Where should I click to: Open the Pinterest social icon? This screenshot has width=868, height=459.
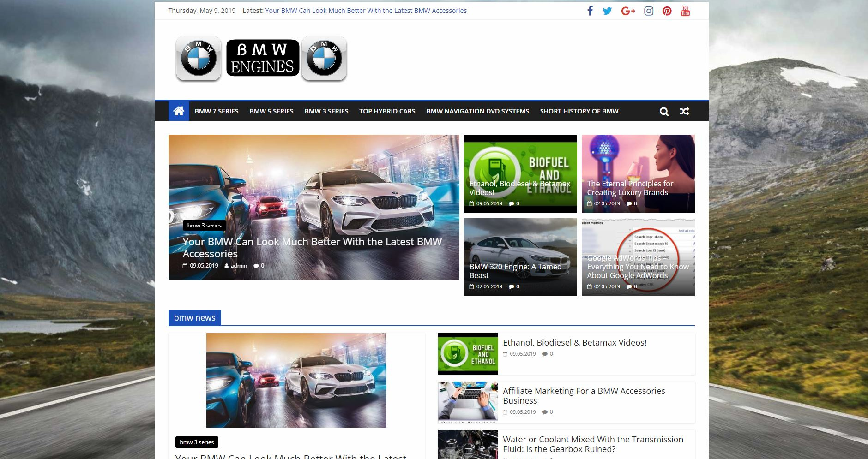(x=667, y=11)
